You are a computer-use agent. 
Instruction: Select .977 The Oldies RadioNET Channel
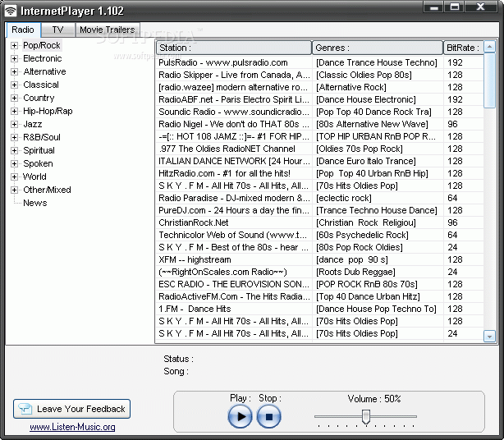click(x=320, y=149)
